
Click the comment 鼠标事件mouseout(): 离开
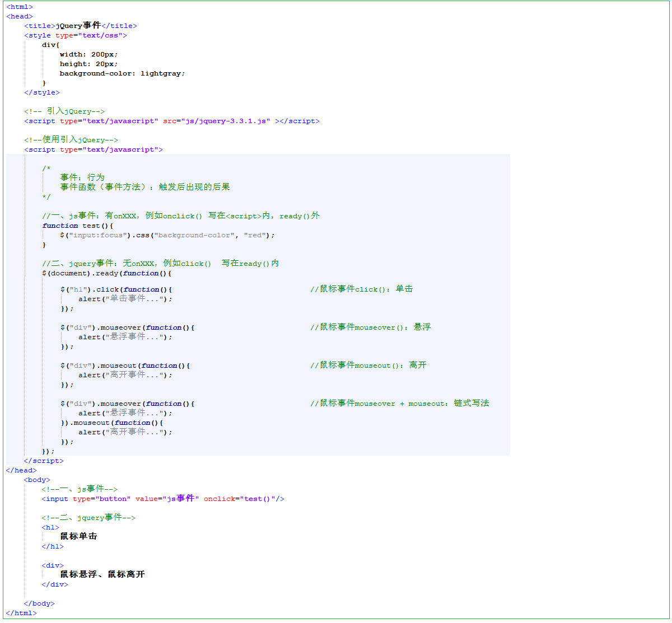point(368,366)
